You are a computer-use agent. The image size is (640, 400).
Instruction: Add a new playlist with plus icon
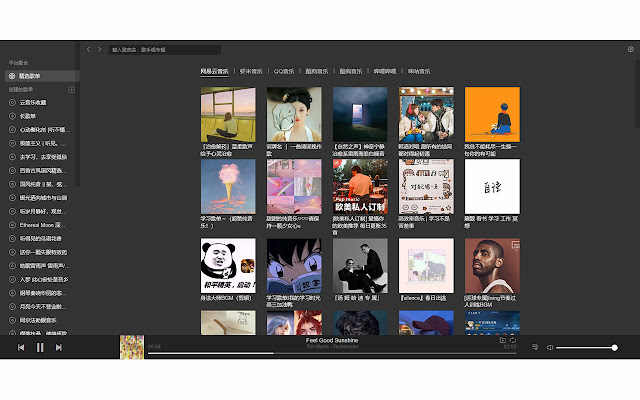coord(71,89)
